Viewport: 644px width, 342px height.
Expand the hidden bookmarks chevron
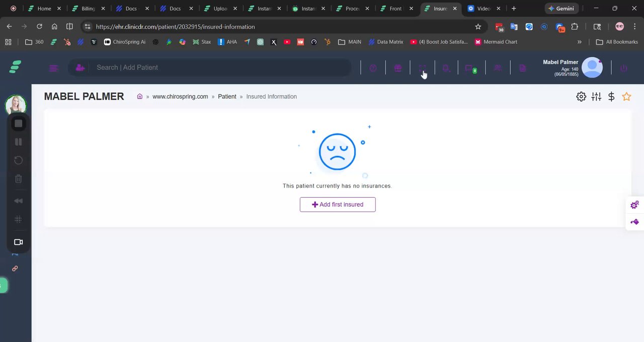(x=580, y=42)
